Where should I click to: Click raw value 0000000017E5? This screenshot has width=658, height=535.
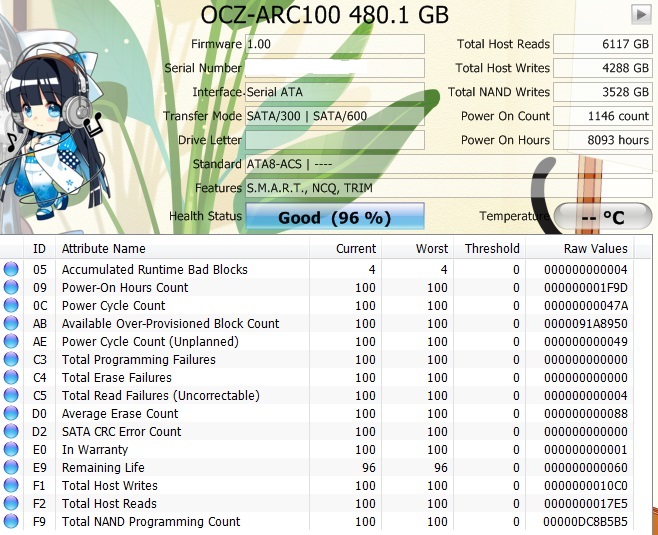(586, 504)
